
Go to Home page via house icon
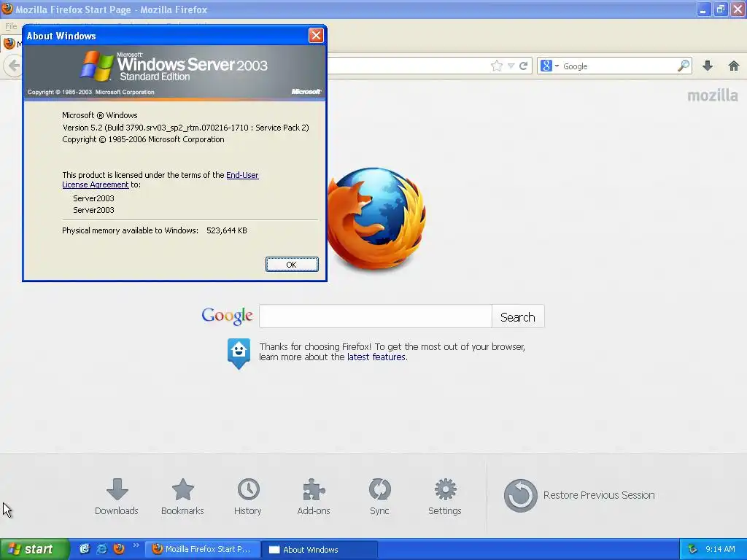pos(734,66)
